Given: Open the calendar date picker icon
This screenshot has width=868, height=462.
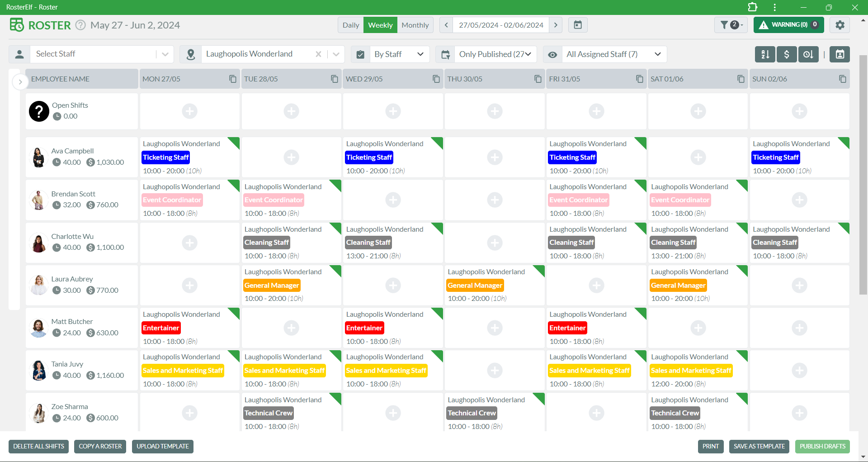Looking at the screenshot, I should (577, 25).
